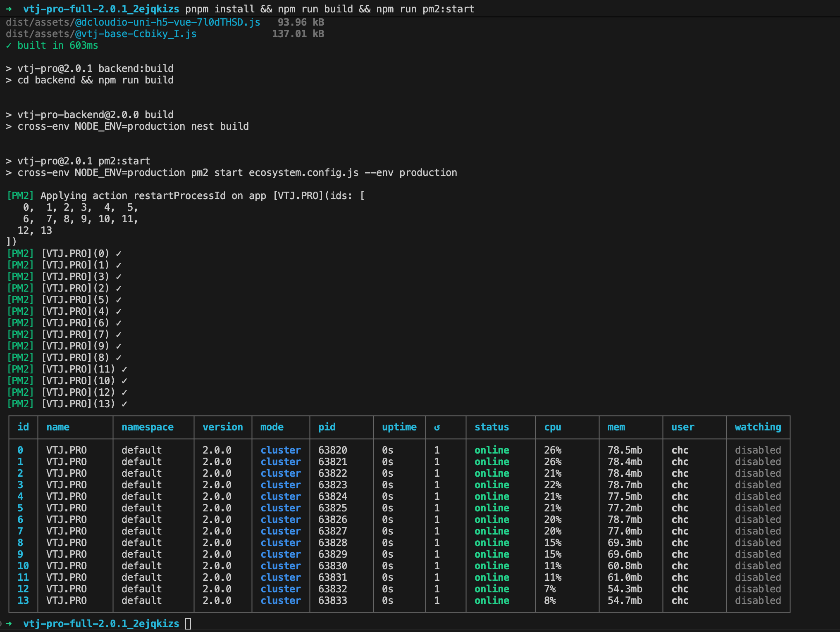This screenshot has height=632, width=840.
Task: Click the 54.3mb memory value
Action: tap(625, 589)
